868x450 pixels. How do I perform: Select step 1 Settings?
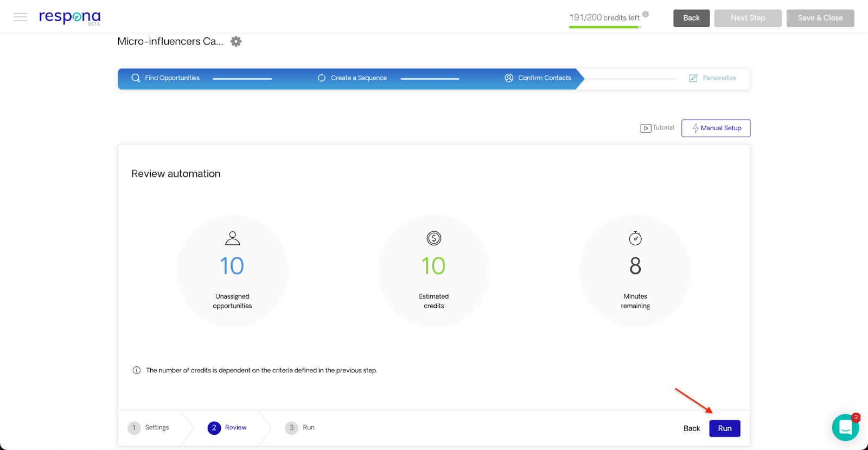click(148, 428)
